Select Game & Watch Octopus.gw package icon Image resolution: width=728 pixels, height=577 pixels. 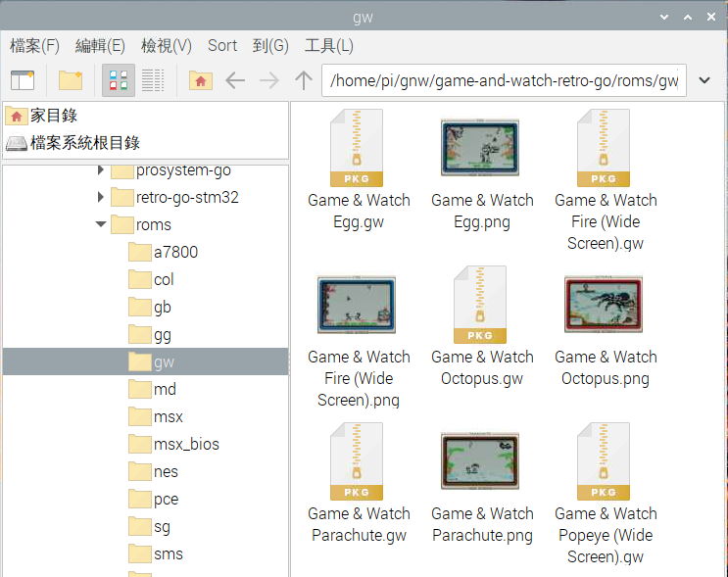pyautogui.click(x=480, y=305)
